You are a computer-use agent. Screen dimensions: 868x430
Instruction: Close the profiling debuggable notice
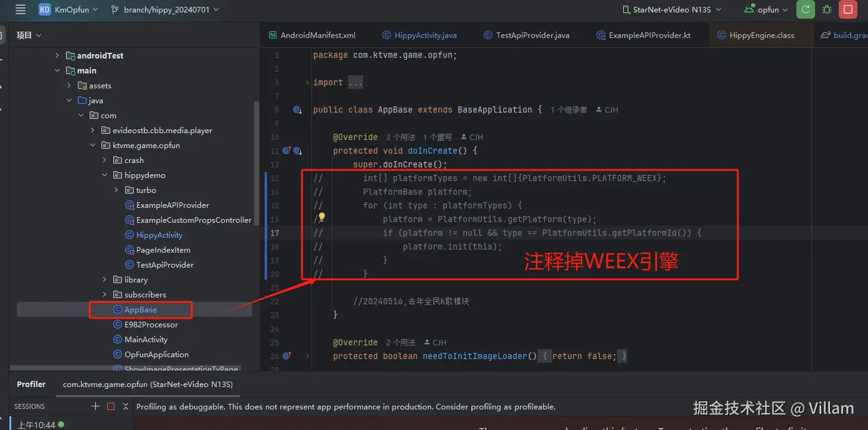tap(126, 406)
